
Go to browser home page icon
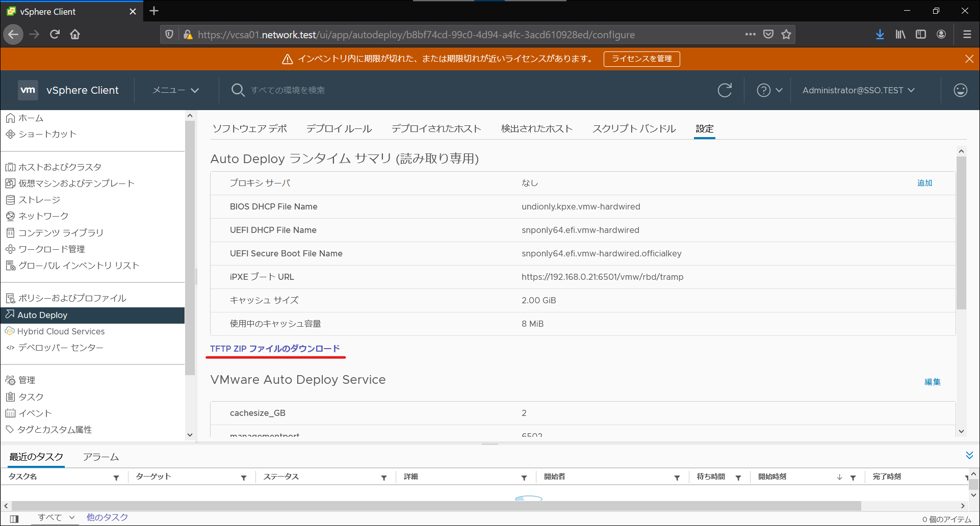coord(75,35)
